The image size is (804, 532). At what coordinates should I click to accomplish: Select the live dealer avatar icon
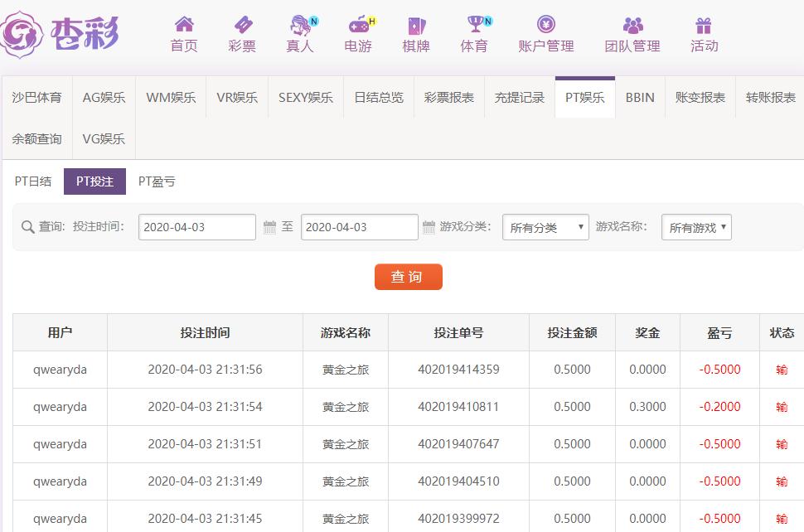pyautogui.click(x=299, y=25)
